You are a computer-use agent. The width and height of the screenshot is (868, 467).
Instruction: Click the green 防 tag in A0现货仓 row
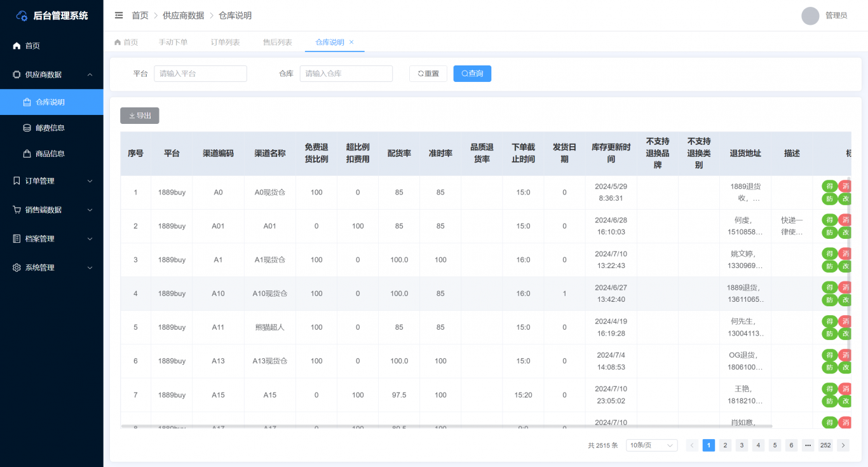pos(829,199)
